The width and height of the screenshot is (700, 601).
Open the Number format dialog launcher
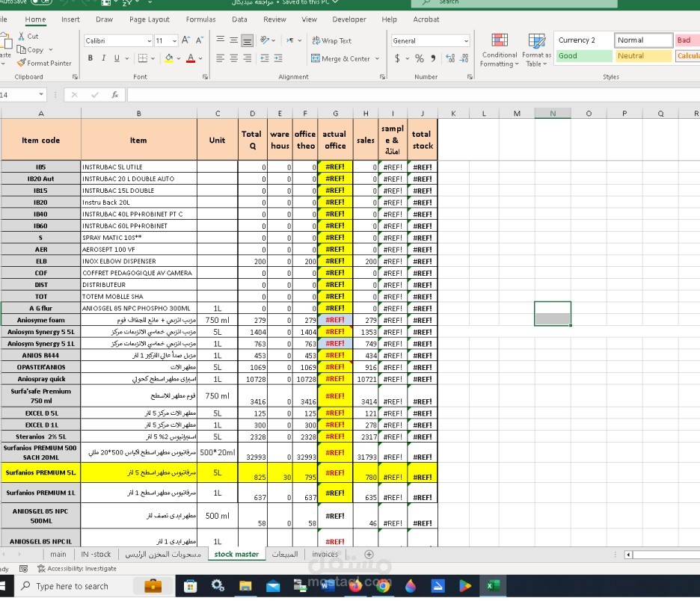(470, 77)
